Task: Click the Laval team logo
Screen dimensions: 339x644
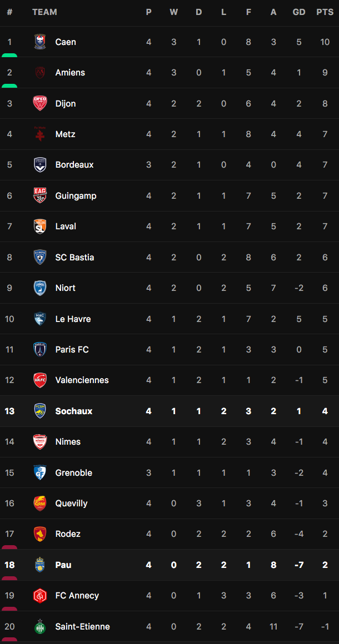Action: click(40, 227)
